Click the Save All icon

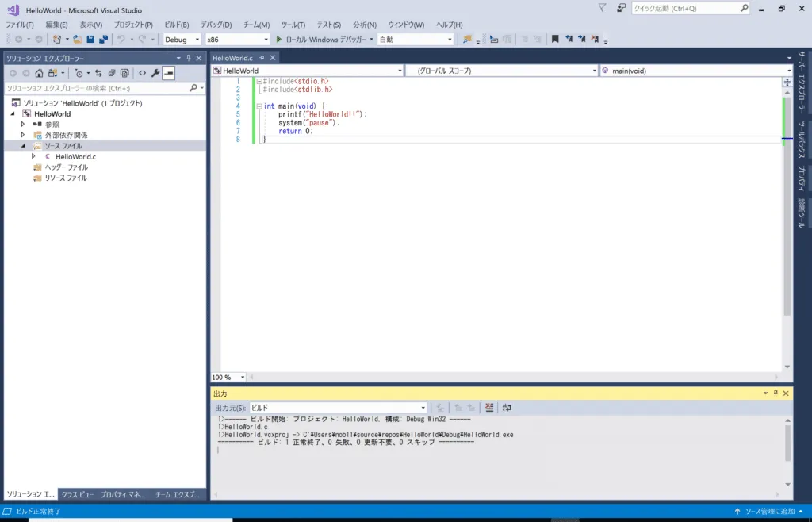pos(104,40)
